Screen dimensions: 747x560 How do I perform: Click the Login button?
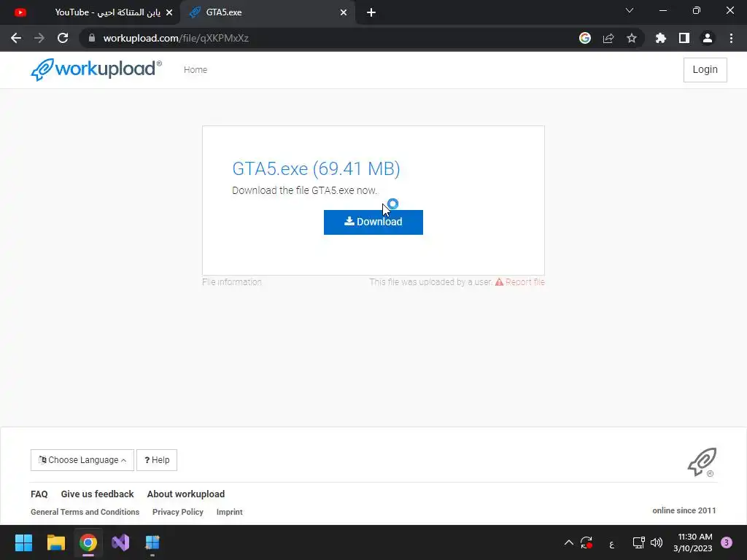705,69
